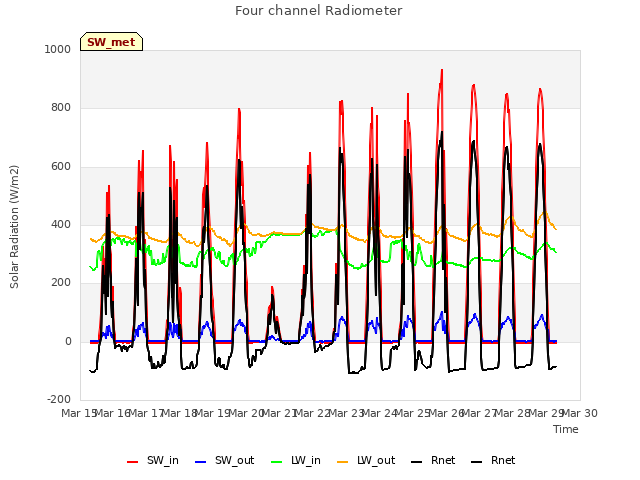
Task: Click the Mar 30 x-axis tick label
Action: point(580,413)
